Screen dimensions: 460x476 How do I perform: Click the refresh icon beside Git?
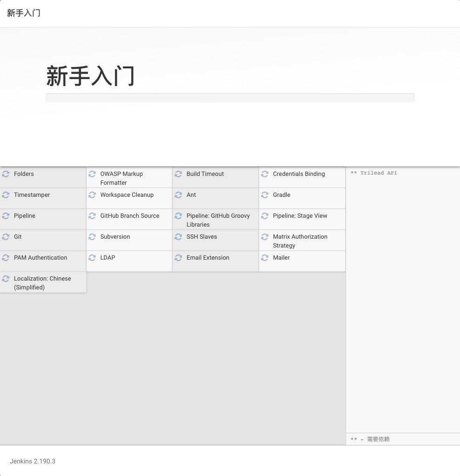(6, 237)
